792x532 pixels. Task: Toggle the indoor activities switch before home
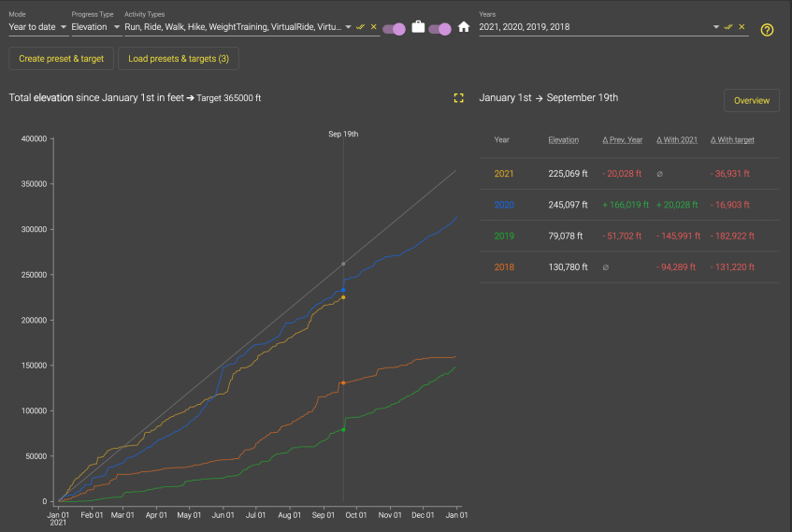[439, 28]
